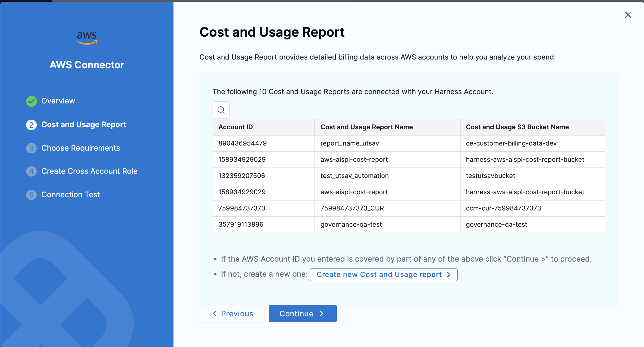Image resolution: width=644 pixels, height=347 pixels.
Task: Close the AWS Connector dialog
Action: point(628,15)
